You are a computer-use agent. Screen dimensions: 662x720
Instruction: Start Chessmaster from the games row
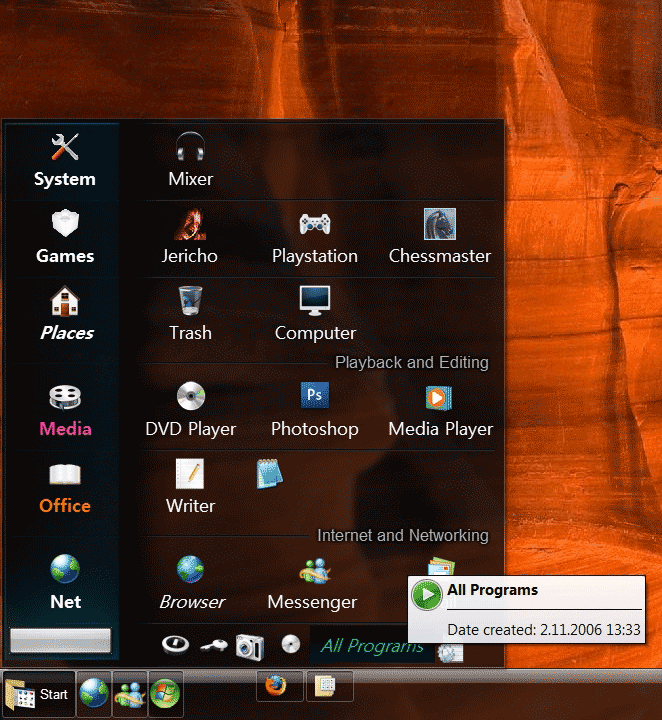[x=440, y=226]
